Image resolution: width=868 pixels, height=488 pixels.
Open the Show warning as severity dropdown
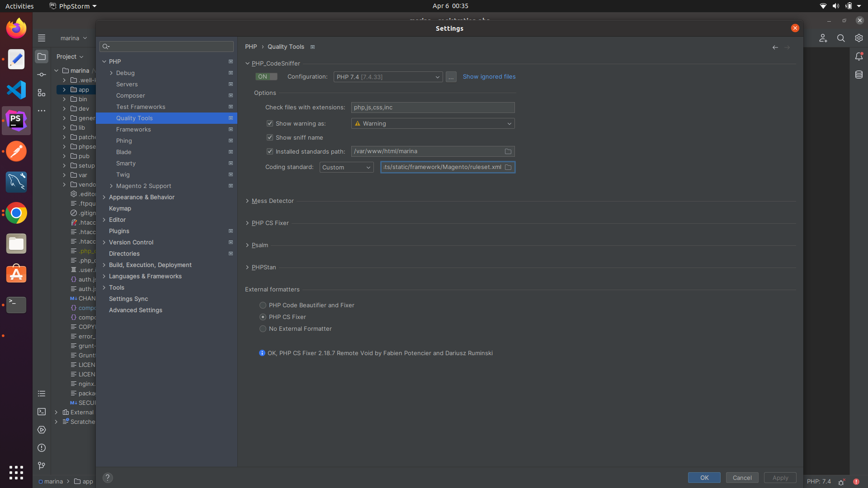point(433,123)
